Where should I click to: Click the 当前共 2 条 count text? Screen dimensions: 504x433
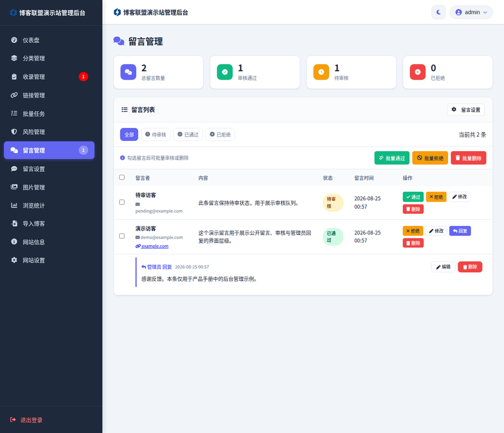472,135
